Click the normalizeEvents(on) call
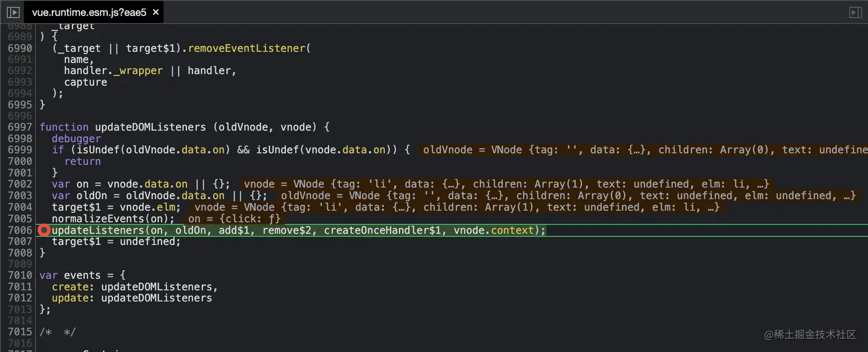The height and width of the screenshot is (352, 868). click(x=113, y=219)
